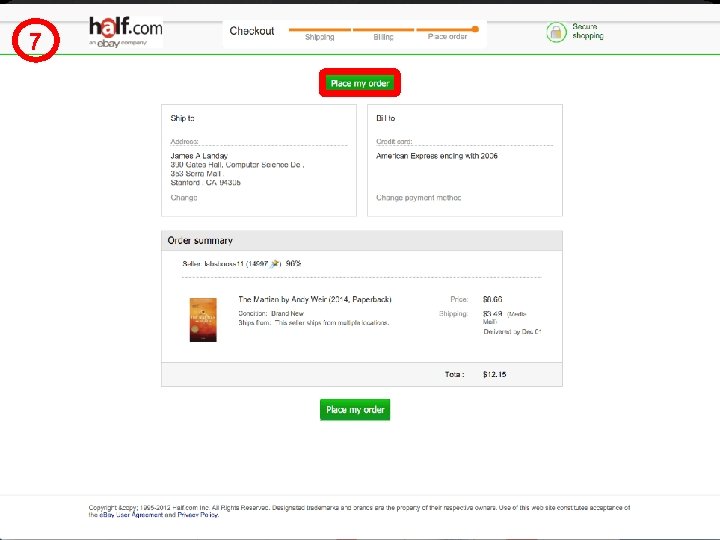Click the name James A Landay
This screenshot has width=720, height=540.
[199, 156]
